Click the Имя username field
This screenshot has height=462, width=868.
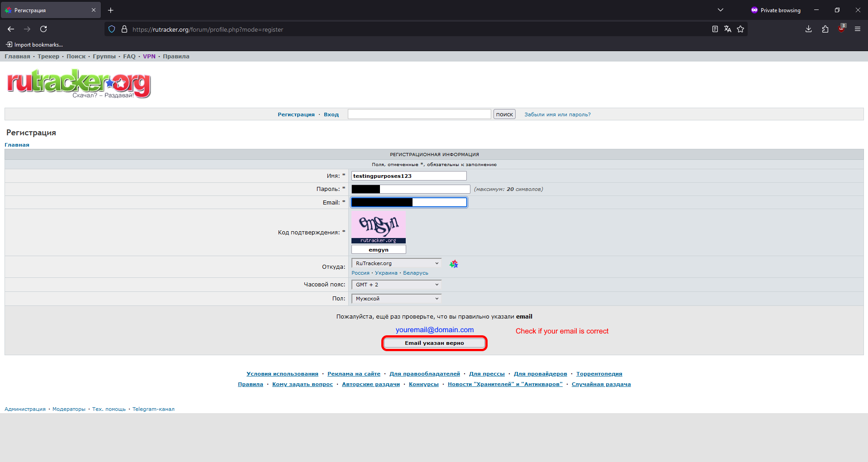coord(409,176)
